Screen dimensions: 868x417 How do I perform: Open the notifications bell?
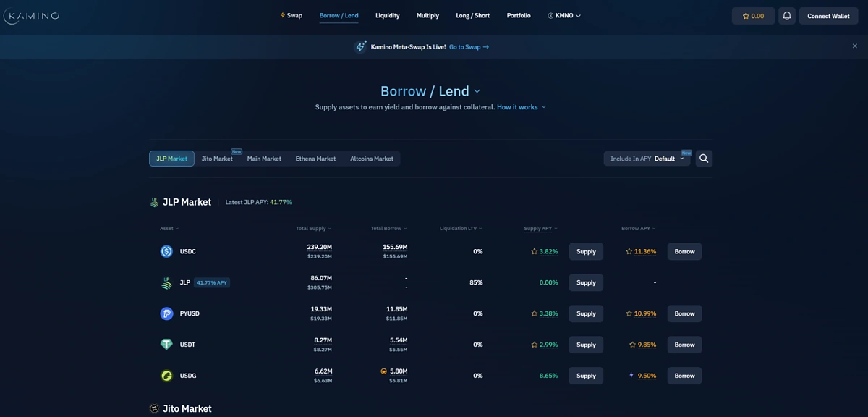pyautogui.click(x=787, y=16)
